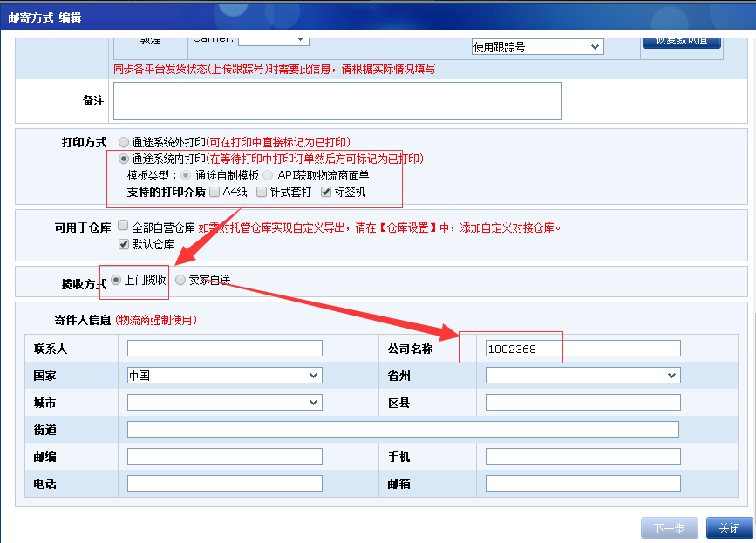
Task: Select 通途系统内打印 radio option
Action: click(x=123, y=159)
